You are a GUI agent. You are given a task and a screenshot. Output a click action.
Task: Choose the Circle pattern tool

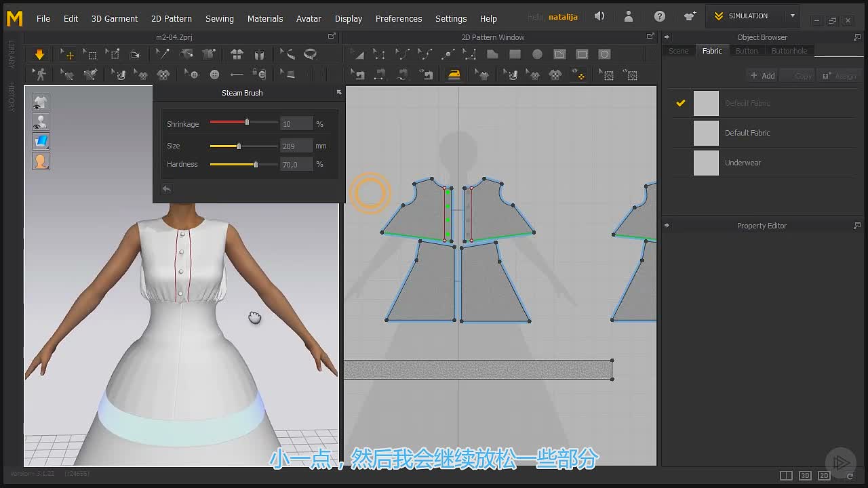pos(537,54)
